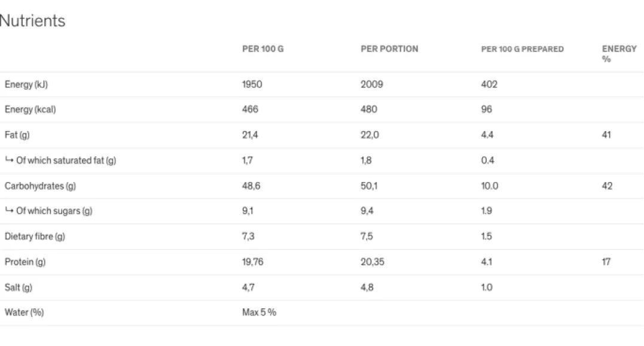
Task: Select the Salt (g) row label
Action: point(19,287)
